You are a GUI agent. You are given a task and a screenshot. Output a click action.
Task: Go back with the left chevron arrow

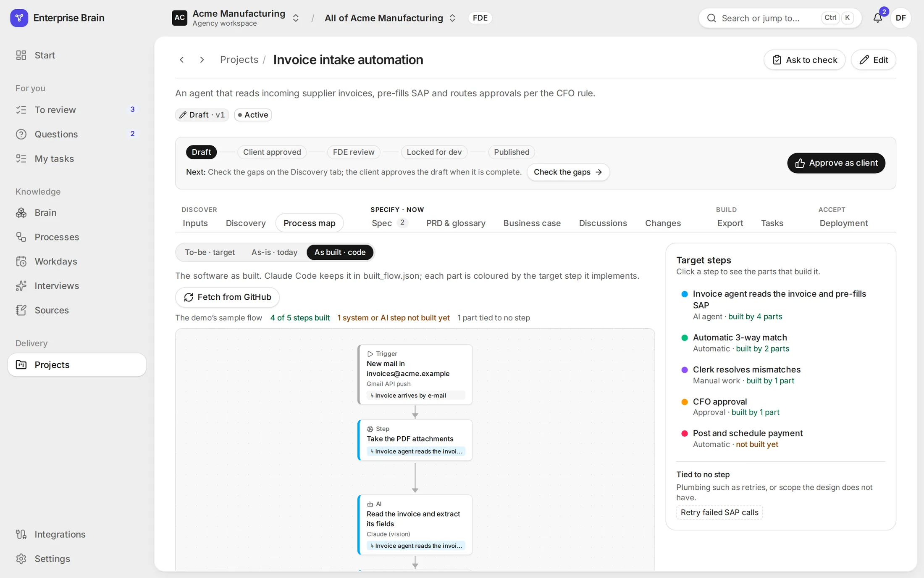182,60
